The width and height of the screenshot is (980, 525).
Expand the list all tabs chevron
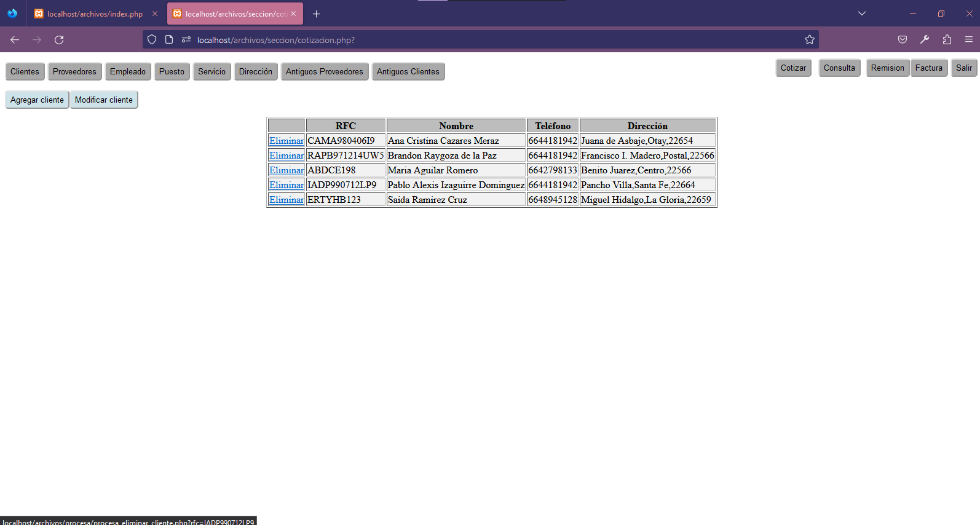pyautogui.click(x=861, y=14)
